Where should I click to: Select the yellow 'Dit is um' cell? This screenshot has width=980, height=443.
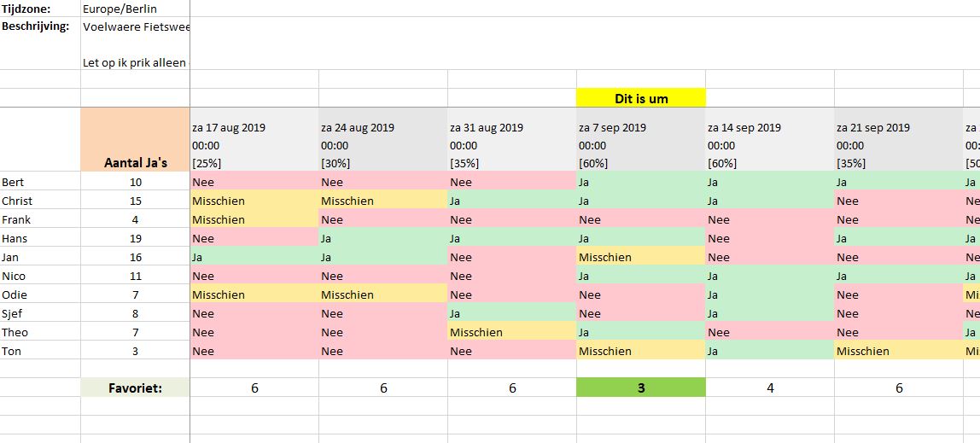click(x=640, y=98)
